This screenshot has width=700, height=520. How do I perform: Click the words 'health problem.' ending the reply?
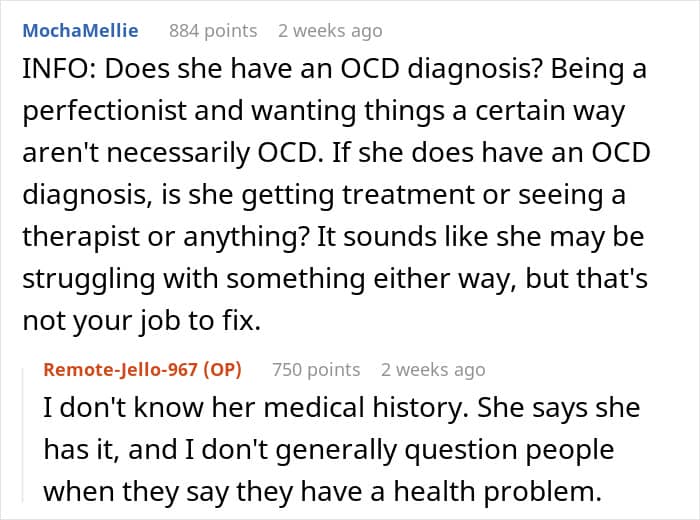(498, 492)
